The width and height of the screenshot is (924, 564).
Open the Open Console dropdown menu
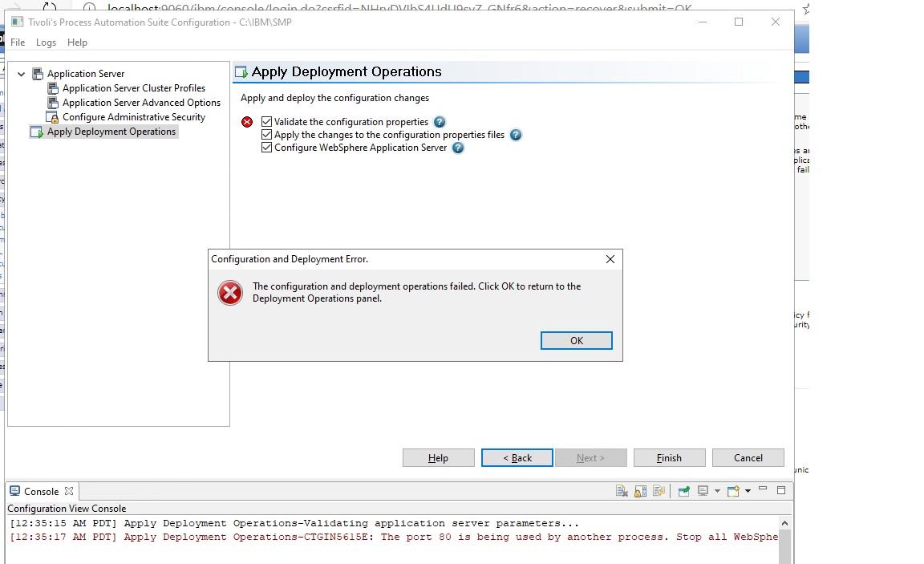pyautogui.click(x=748, y=490)
